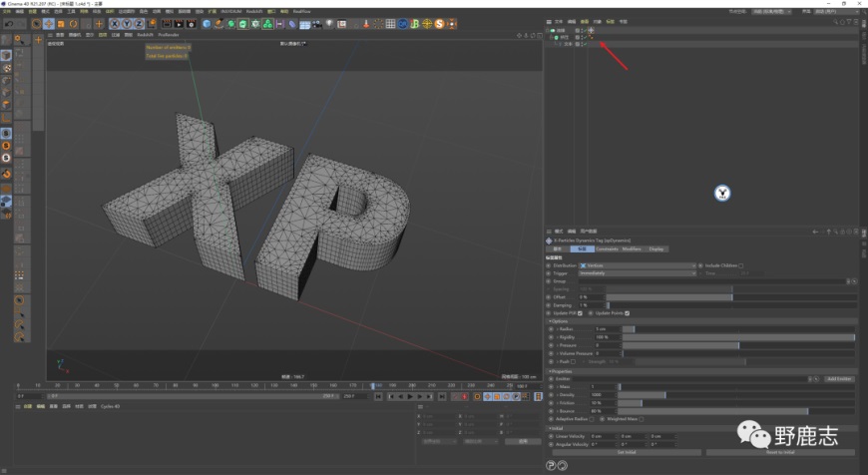Open the INSYDIUM menu
This screenshot has width=868, height=475.
pyautogui.click(x=230, y=11)
